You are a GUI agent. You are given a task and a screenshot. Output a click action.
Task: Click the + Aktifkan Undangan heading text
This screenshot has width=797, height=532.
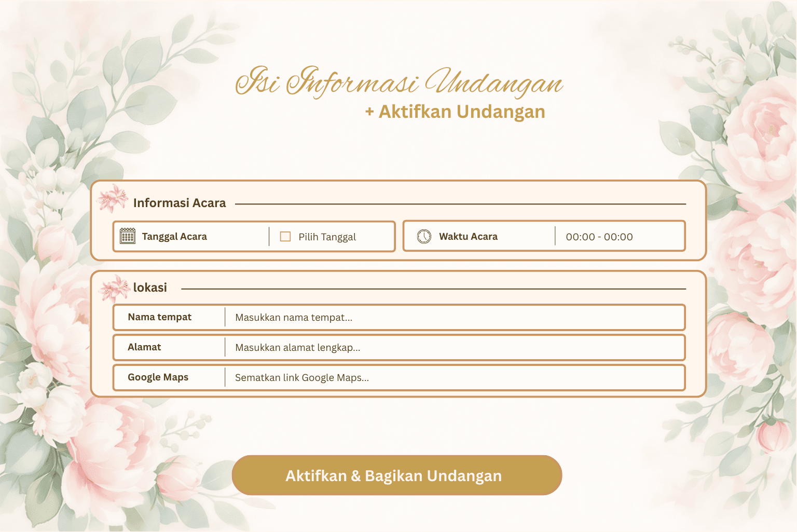click(x=456, y=111)
